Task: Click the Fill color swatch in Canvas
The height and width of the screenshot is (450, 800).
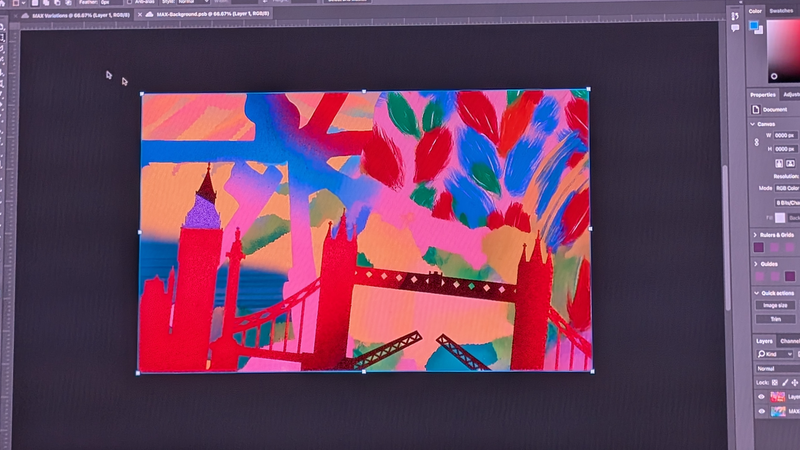Action: 780,218
